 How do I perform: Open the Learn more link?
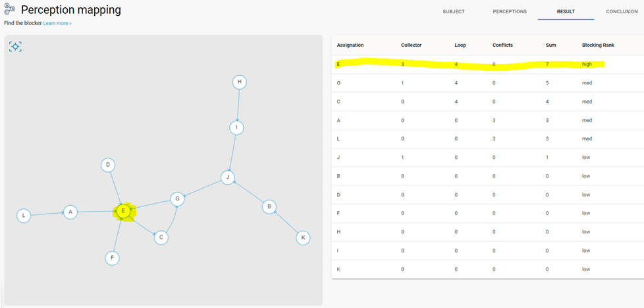click(57, 24)
